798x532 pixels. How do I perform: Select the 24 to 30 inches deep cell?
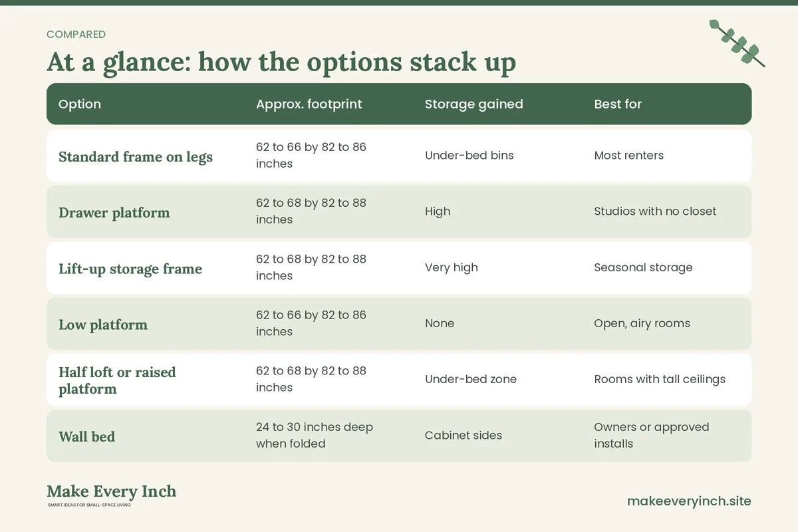(315, 435)
